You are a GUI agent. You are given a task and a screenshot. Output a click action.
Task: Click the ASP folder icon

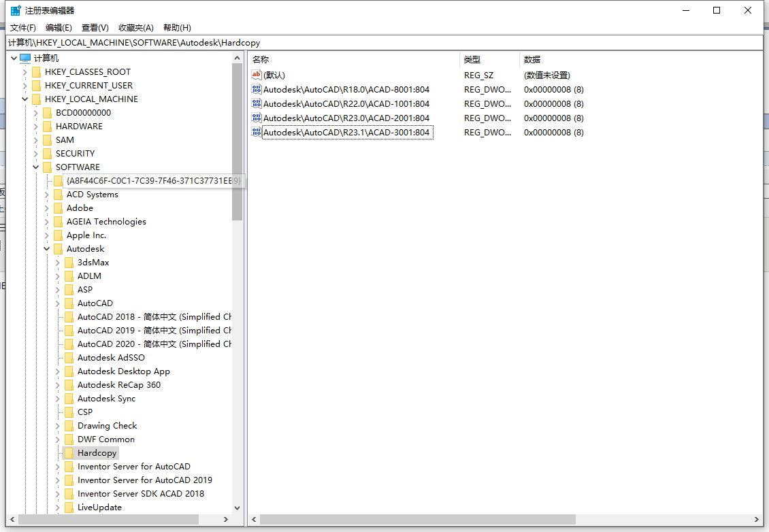69,290
